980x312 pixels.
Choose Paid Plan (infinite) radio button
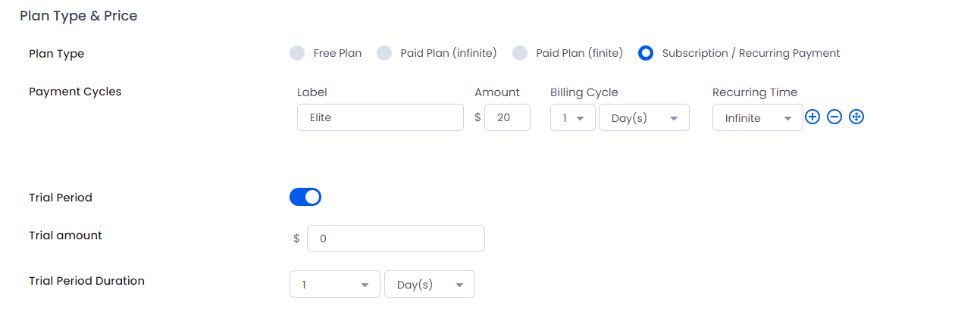click(x=384, y=53)
